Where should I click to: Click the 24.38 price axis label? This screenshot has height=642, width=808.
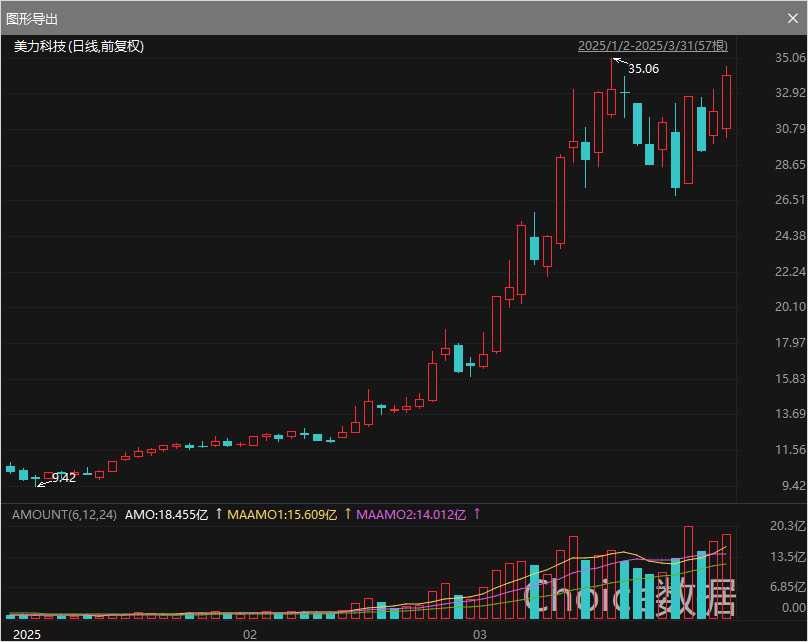(790, 236)
